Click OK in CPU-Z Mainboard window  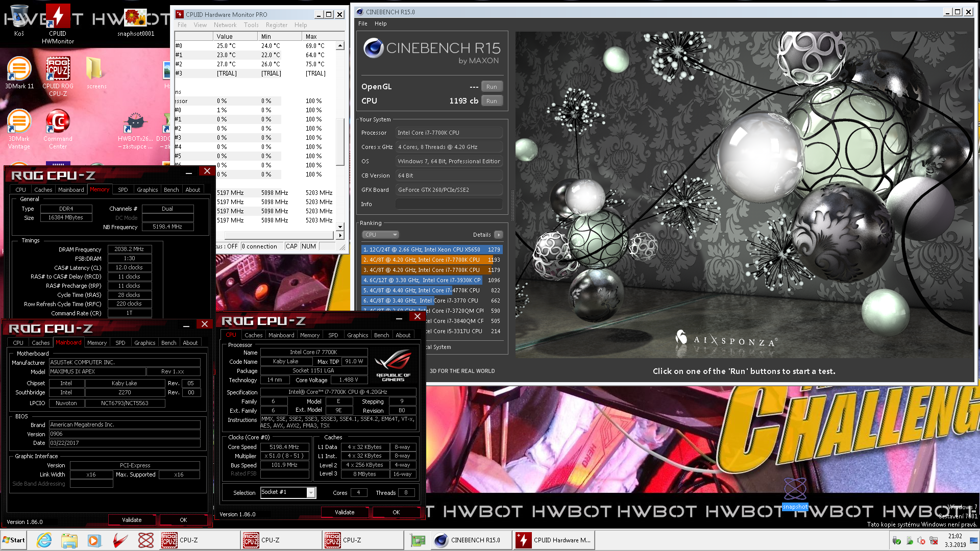click(x=183, y=520)
